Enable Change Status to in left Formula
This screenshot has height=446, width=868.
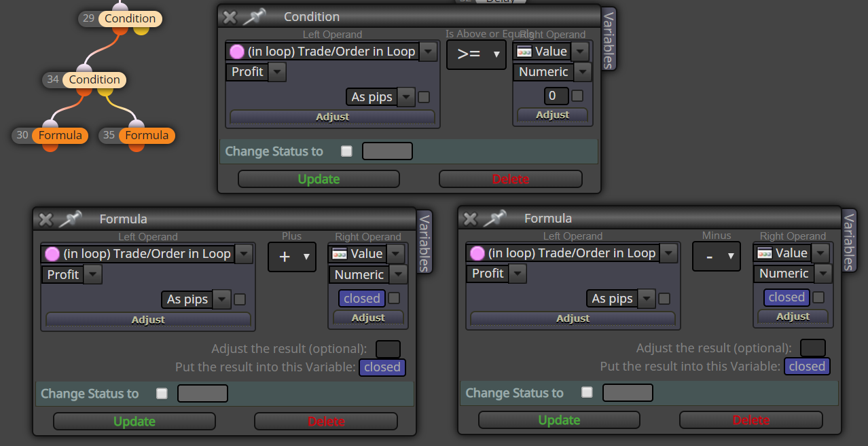coord(162,393)
